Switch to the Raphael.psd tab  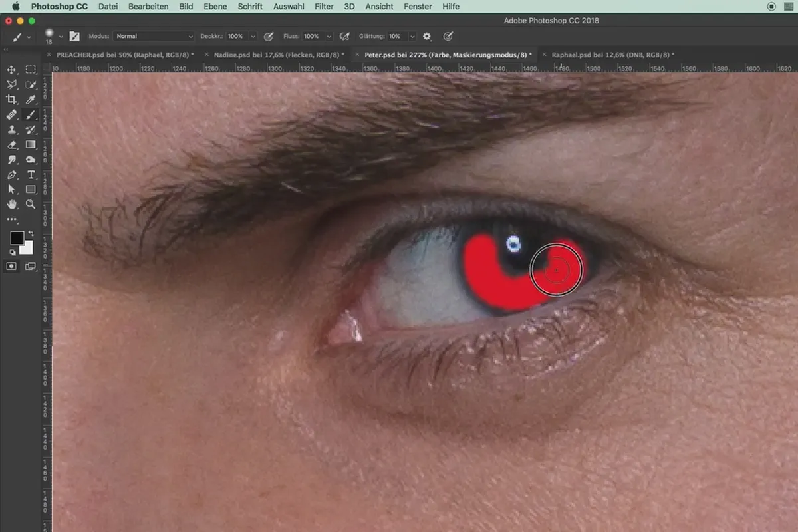tap(612, 55)
